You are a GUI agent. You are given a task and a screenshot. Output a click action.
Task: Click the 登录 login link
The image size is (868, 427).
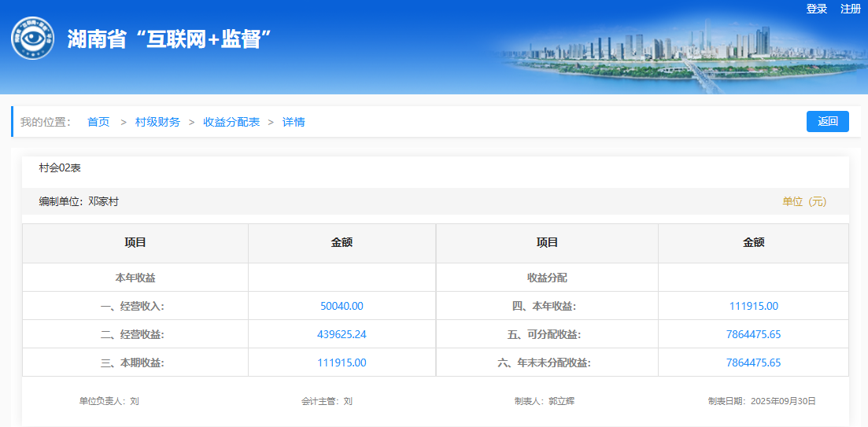[817, 9]
